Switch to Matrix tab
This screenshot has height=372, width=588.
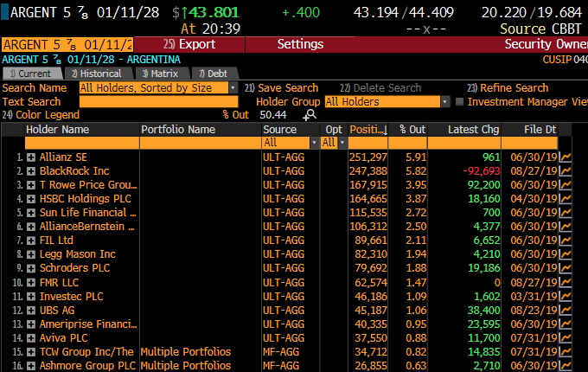(x=161, y=74)
